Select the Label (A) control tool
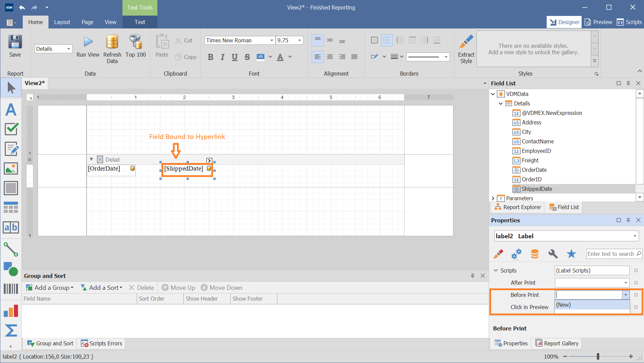 [11, 109]
